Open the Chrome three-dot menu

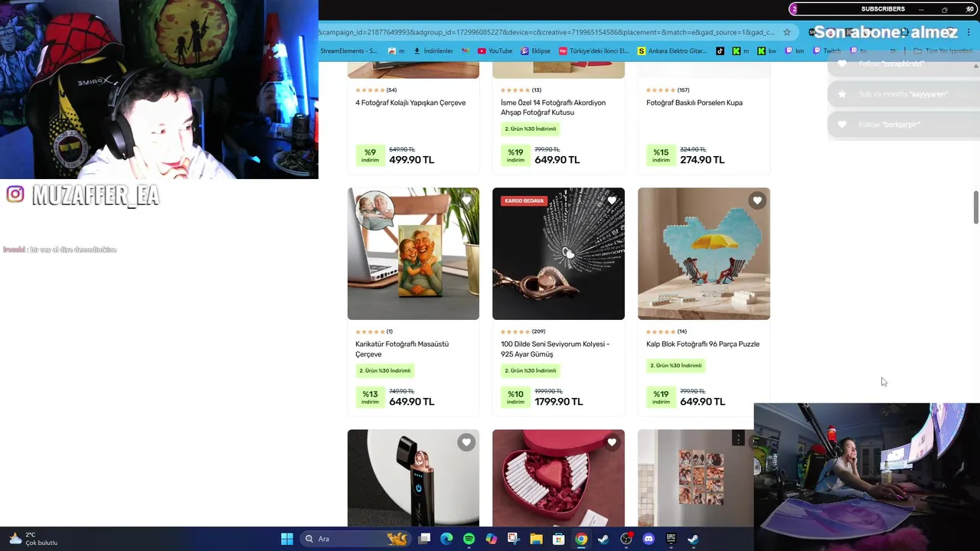tap(969, 32)
